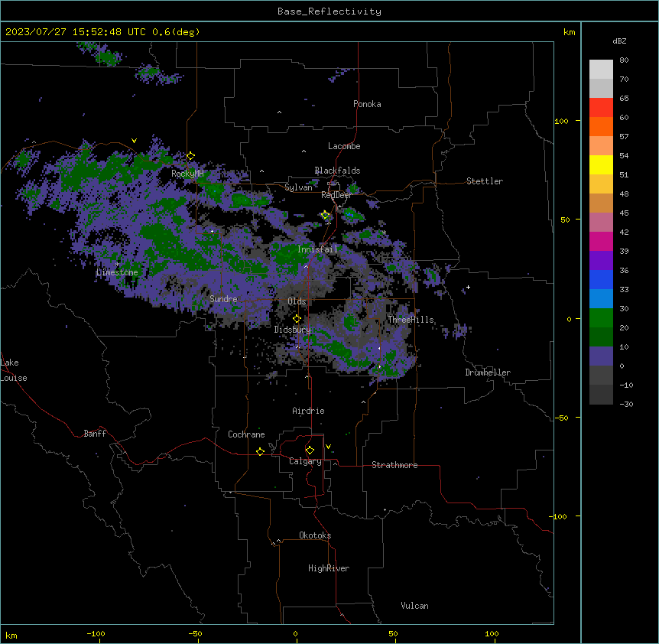The image size is (659, 644).
Task: Click the -50 tick on the right axis
Action: tap(561, 418)
